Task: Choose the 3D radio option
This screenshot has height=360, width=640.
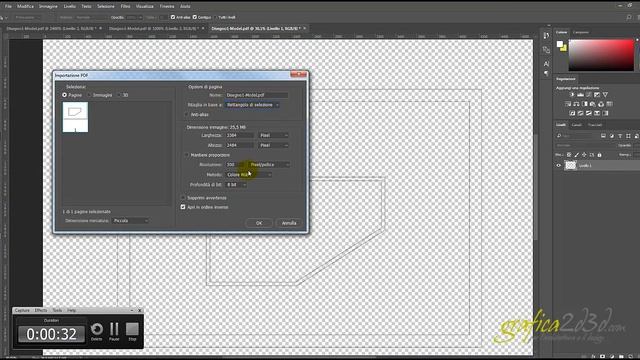Action: point(119,95)
